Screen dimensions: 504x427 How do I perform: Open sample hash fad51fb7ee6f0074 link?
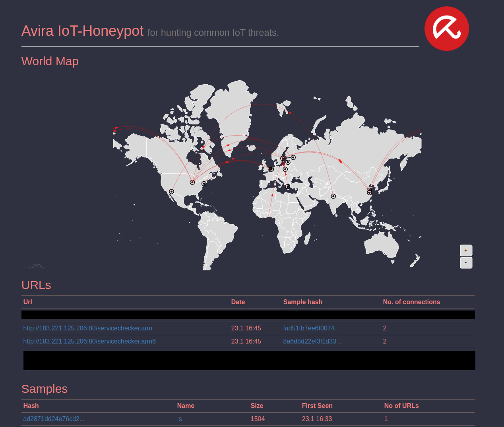(x=311, y=328)
